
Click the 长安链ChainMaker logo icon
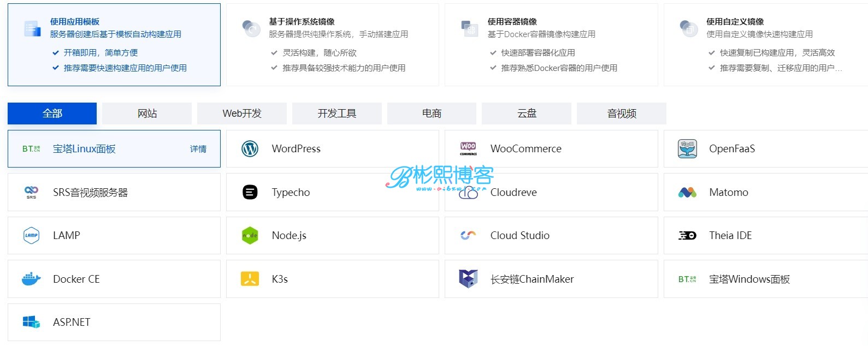point(468,279)
